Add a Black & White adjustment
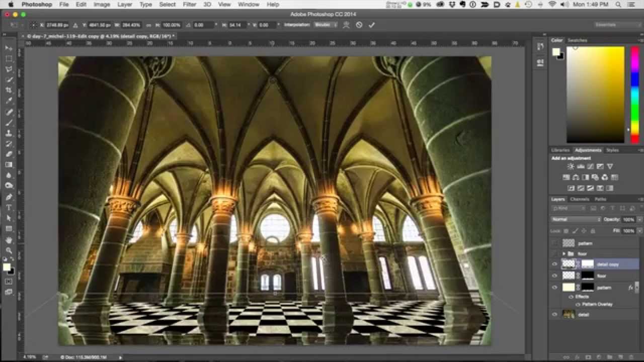Image resolution: width=644 pixels, height=362 pixels. point(586,177)
